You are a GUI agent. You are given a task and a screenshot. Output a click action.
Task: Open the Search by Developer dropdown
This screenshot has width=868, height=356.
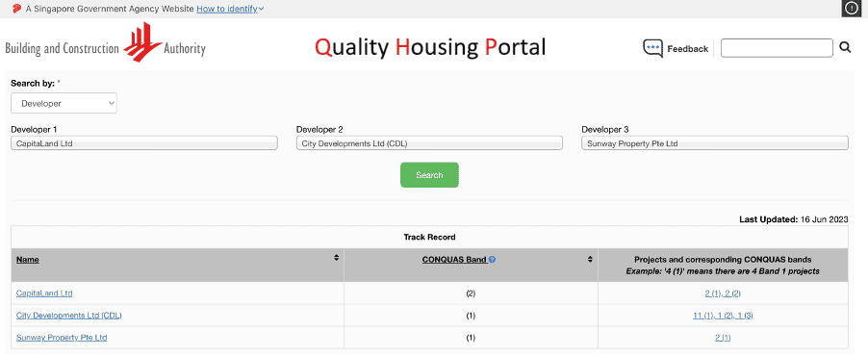pos(64,104)
